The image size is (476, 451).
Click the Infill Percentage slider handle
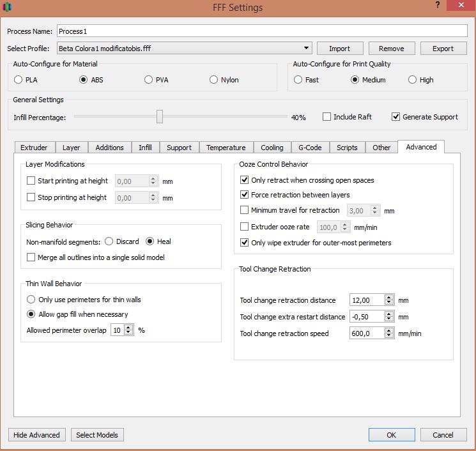(160, 116)
